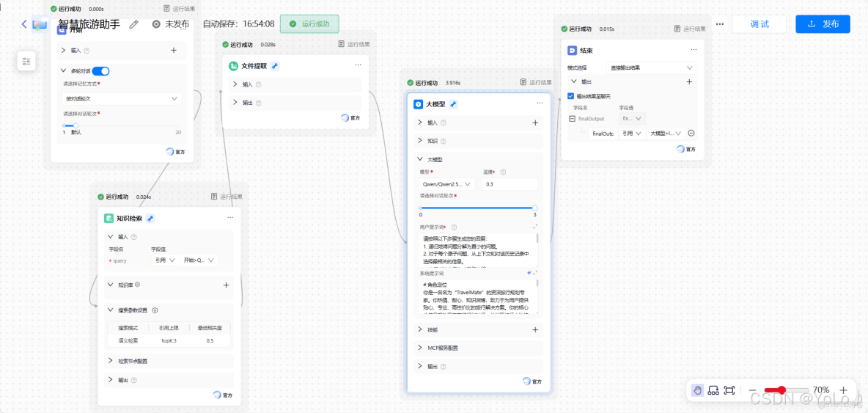Viewport: 868px width, 413px height.
Task: Zoom out with the minus button
Action: 752,390
